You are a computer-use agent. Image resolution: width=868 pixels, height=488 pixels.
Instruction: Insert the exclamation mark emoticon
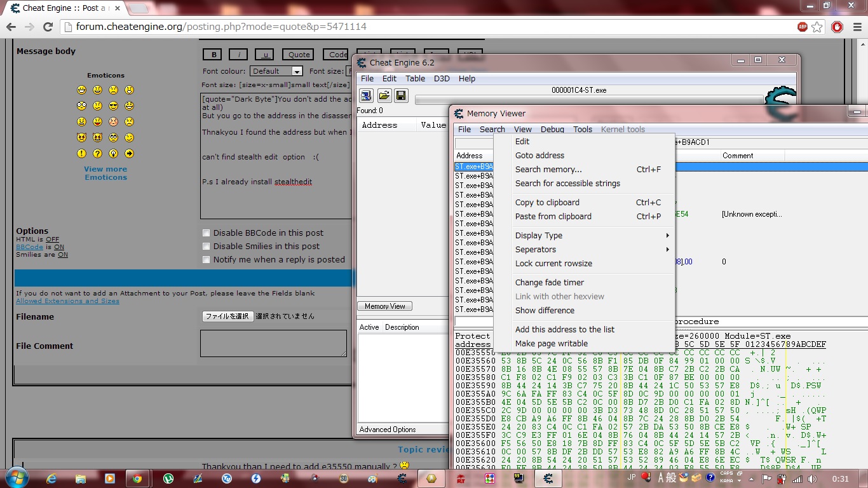[x=81, y=153]
